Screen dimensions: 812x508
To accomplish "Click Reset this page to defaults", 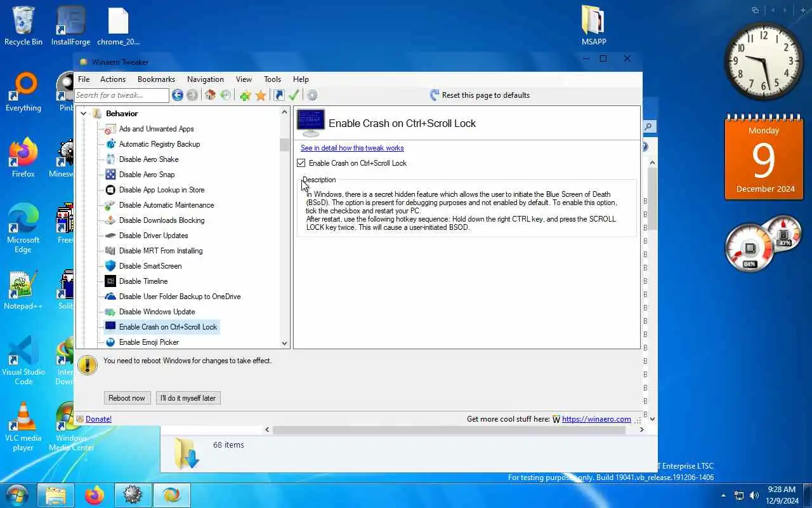I will pos(486,95).
